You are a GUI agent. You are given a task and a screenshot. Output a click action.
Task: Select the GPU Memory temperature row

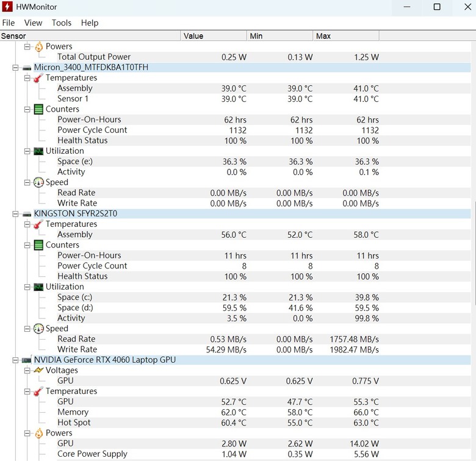coord(264,412)
